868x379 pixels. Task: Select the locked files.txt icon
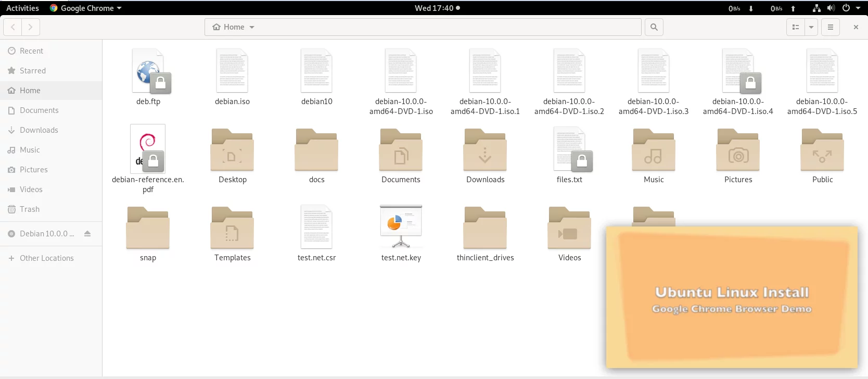coord(572,149)
